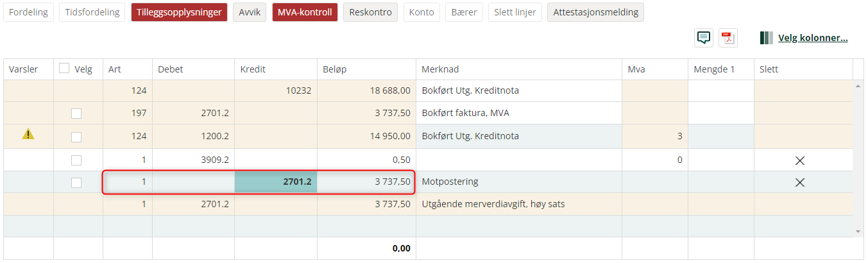Click the column chooser bars icon
Viewport: 868px width, 263px height.
(766, 38)
